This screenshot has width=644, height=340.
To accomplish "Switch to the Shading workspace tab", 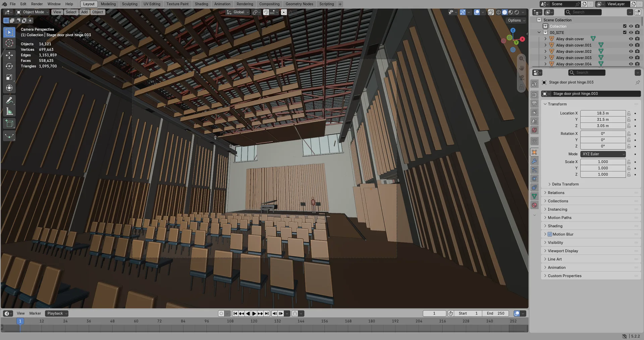I will tap(201, 4).
